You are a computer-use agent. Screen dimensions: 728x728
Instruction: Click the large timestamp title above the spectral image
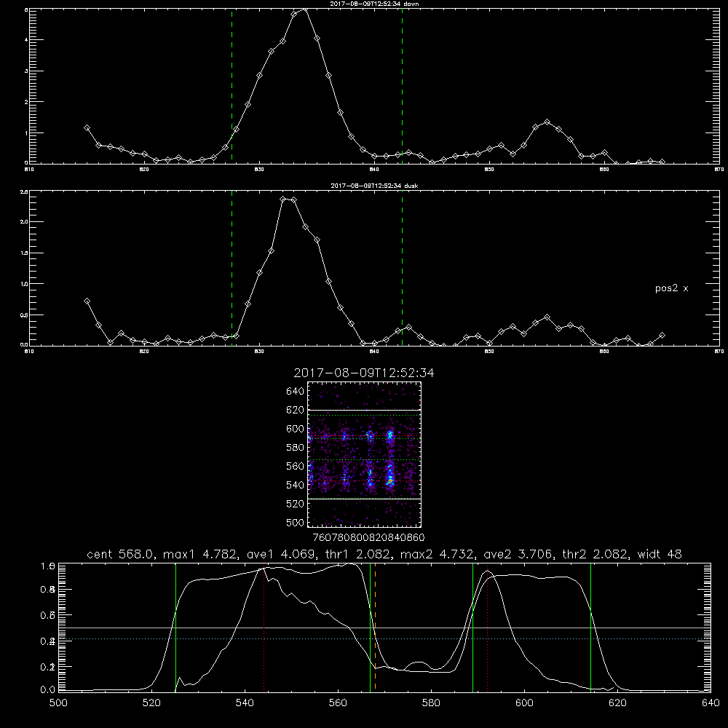364,373
